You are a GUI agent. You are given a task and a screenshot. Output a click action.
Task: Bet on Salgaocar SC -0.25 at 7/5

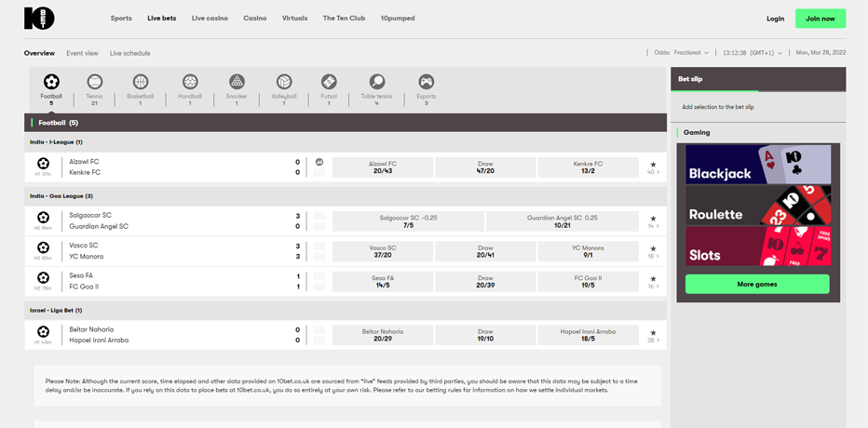point(408,221)
